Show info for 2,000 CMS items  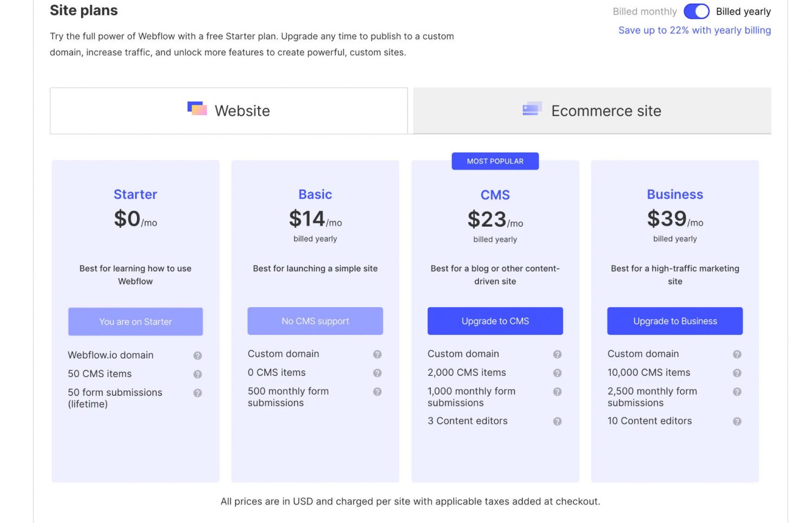557,373
